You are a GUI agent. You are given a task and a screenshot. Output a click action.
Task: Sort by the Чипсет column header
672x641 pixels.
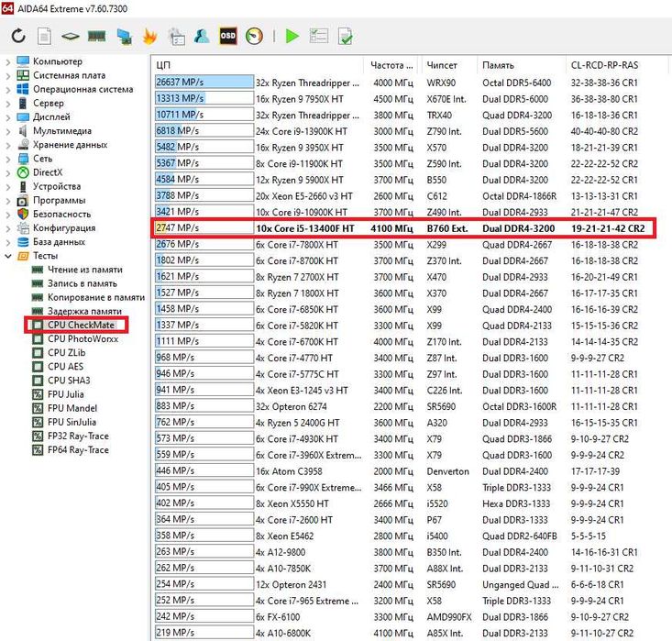(448, 65)
